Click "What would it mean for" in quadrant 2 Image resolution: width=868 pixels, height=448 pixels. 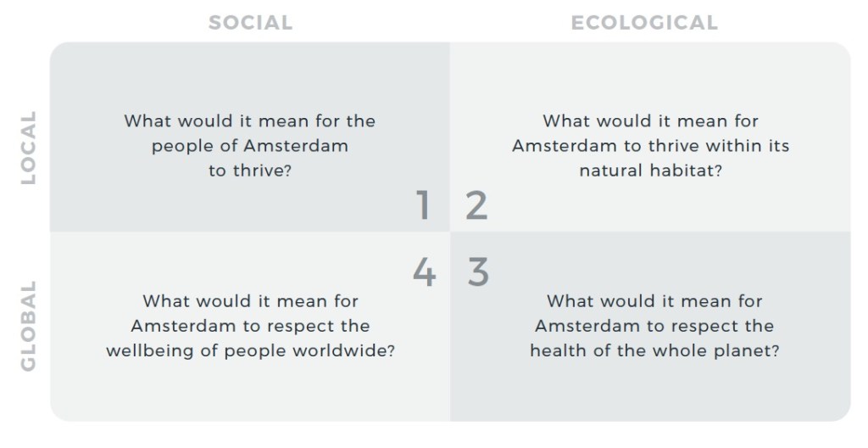click(651, 120)
